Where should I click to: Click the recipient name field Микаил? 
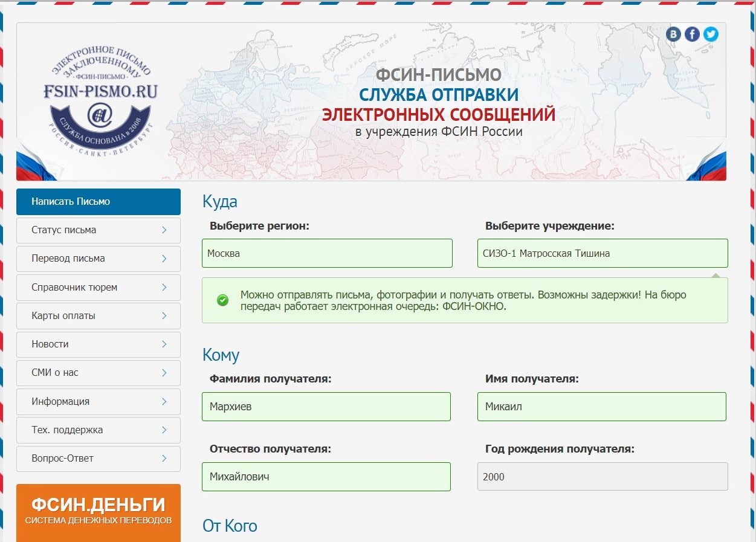tap(602, 407)
